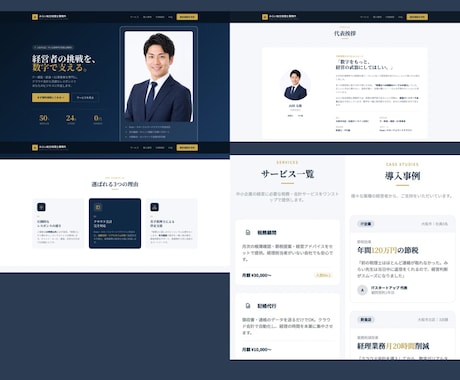Select the 導入事例 heading

point(402,176)
